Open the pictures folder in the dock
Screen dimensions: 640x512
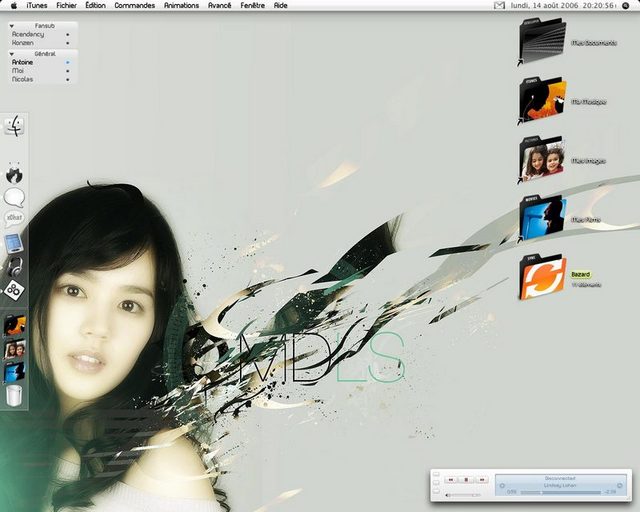coord(15,349)
